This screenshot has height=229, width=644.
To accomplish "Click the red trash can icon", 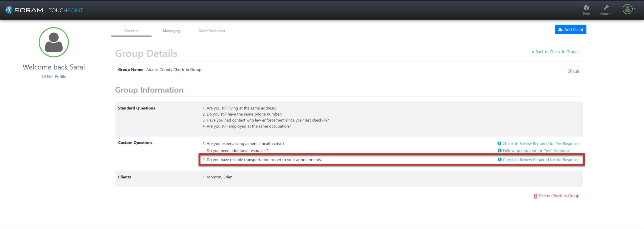I will 535,196.
